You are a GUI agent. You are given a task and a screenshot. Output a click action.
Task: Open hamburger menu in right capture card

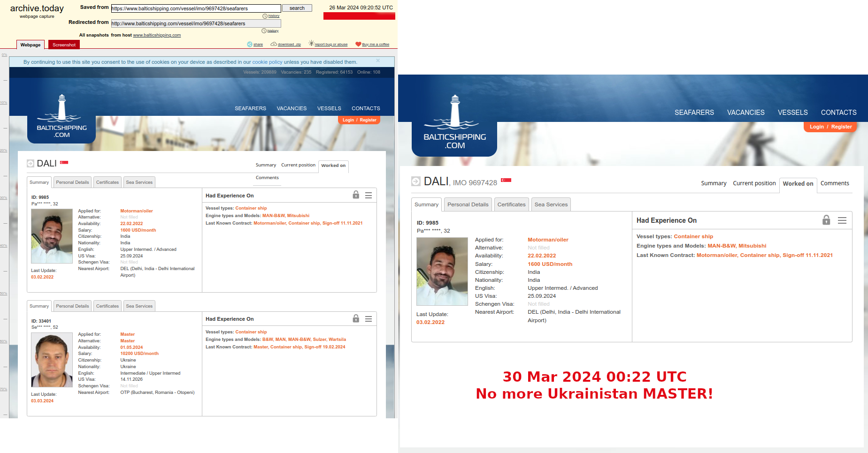[x=842, y=220]
